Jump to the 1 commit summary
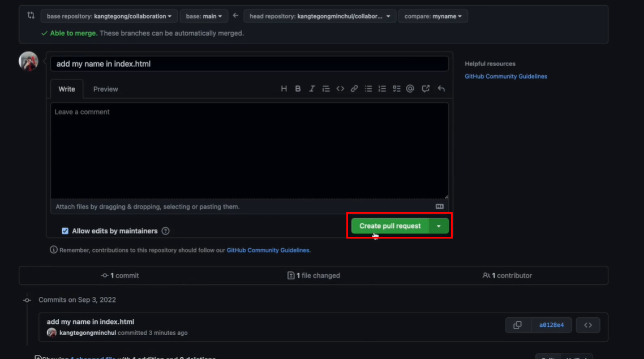 (x=120, y=276)
